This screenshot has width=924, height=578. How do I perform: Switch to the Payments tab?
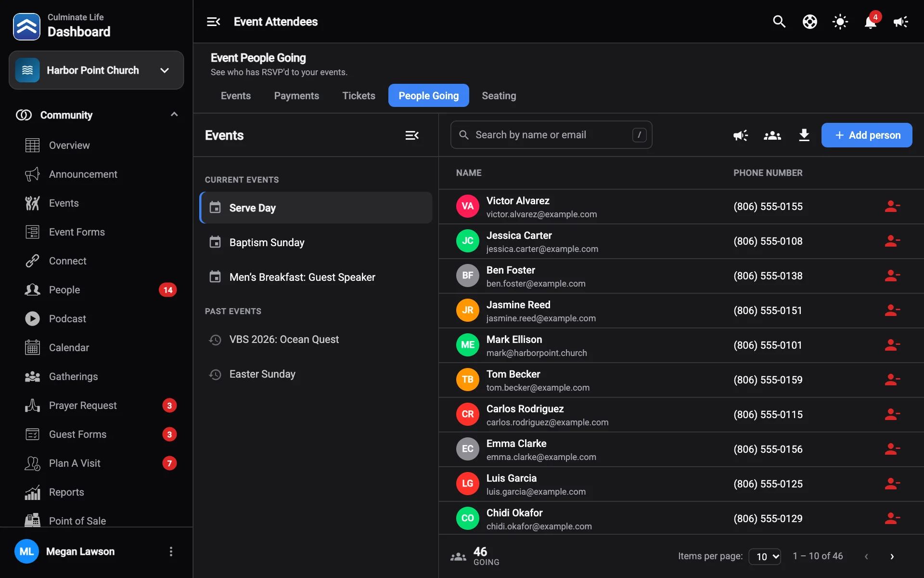pos(296,96)
